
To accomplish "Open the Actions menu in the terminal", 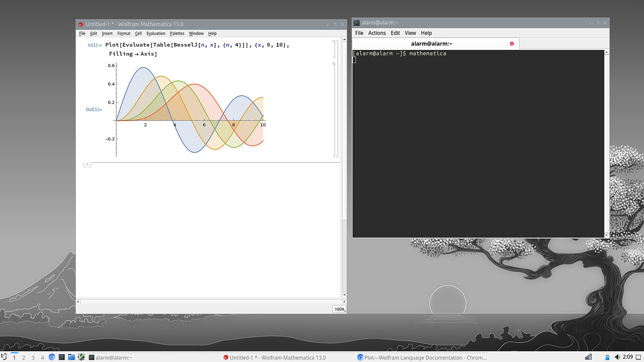I will pos(377,33).
